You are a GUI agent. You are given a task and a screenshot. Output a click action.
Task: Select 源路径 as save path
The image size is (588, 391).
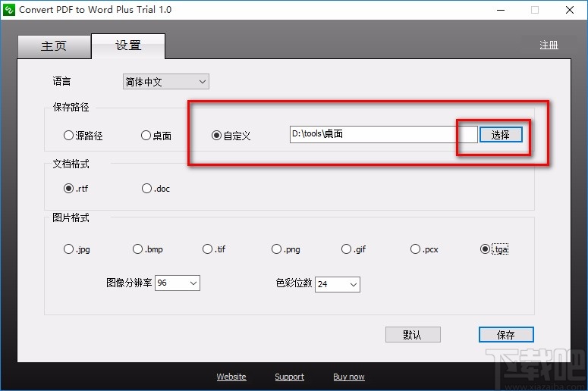tap(83, 135)
